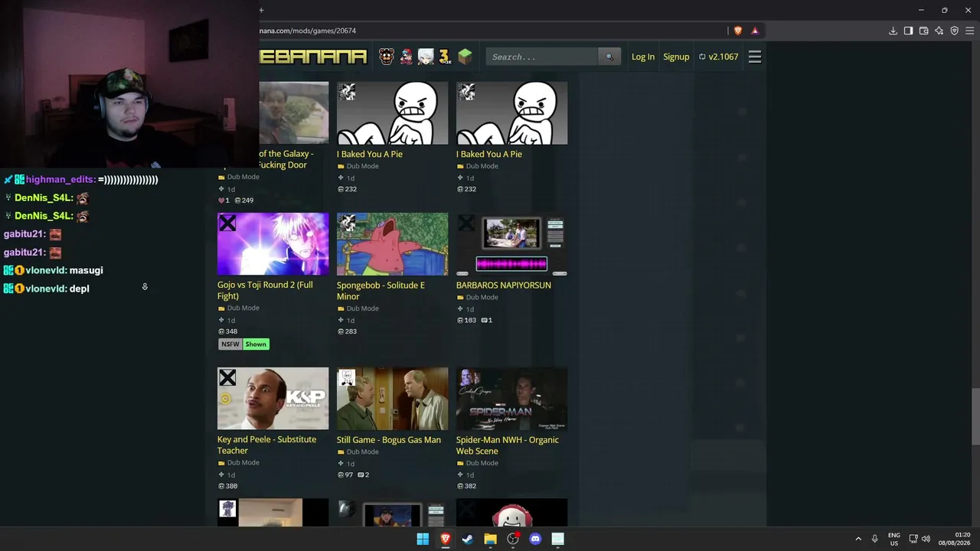Image resolution: width=980 pixels, height=551 pixels.
Task: Open the Spongebob - Solitude E Minor title link
Action: point(381,291)
